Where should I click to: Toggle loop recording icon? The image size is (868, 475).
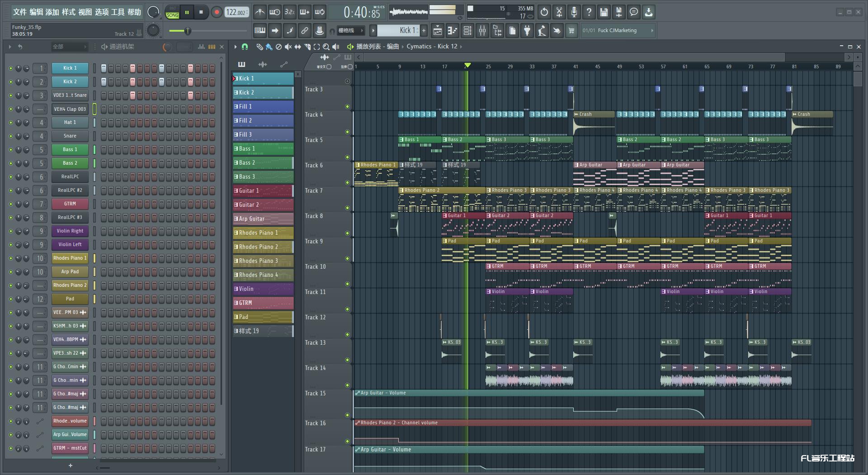(320, 12)
